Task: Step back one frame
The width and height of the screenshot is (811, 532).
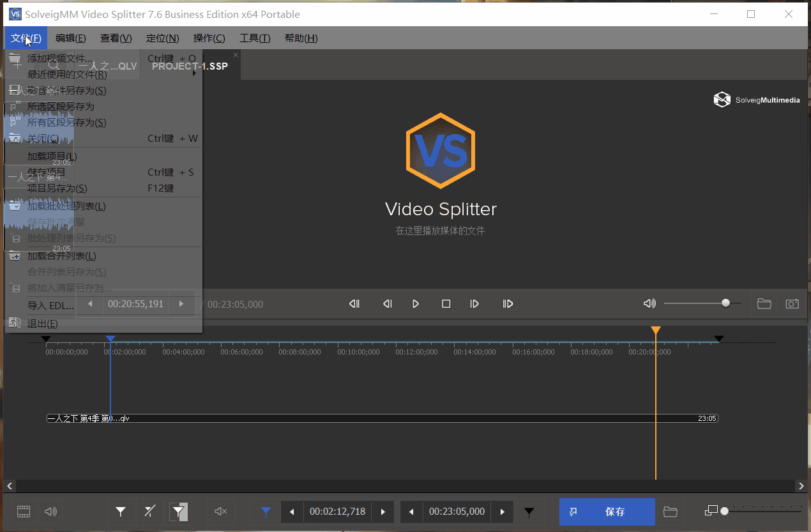Action: [x=387, y=304]
